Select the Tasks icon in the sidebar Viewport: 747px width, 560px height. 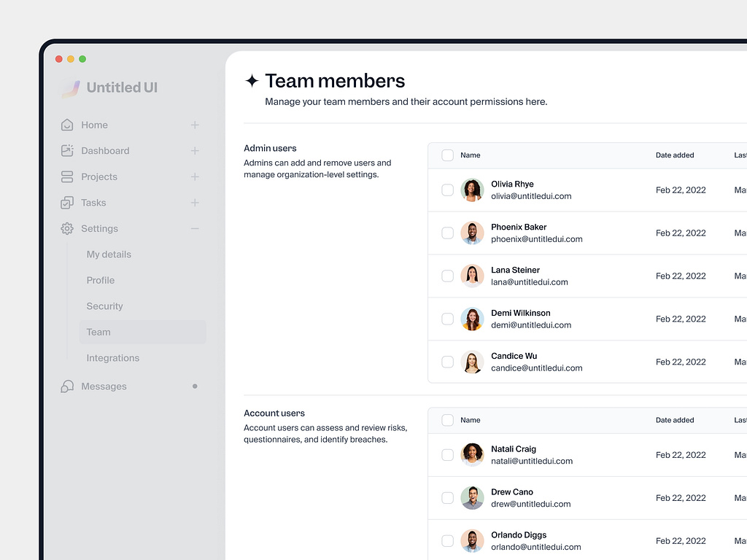66,203
